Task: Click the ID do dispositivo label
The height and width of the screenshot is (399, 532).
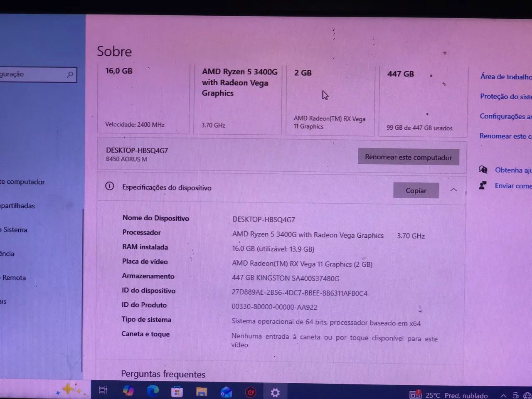Action: click(148, 291)
